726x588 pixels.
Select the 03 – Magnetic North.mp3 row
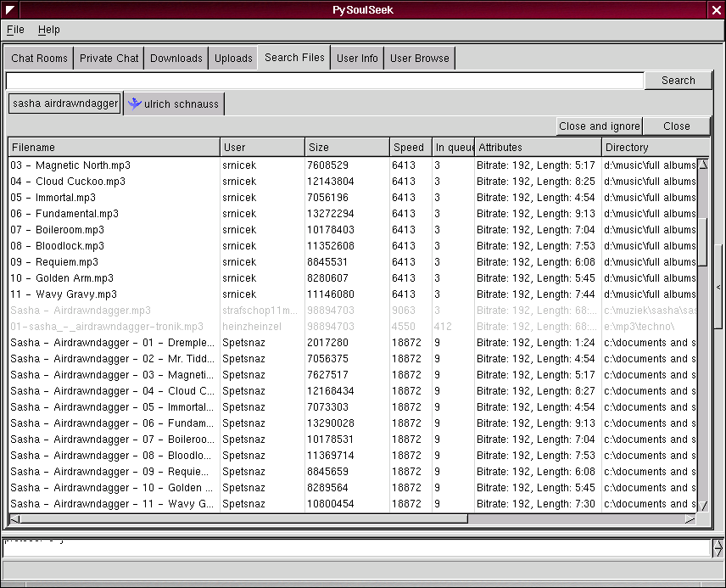pos(353,165)
